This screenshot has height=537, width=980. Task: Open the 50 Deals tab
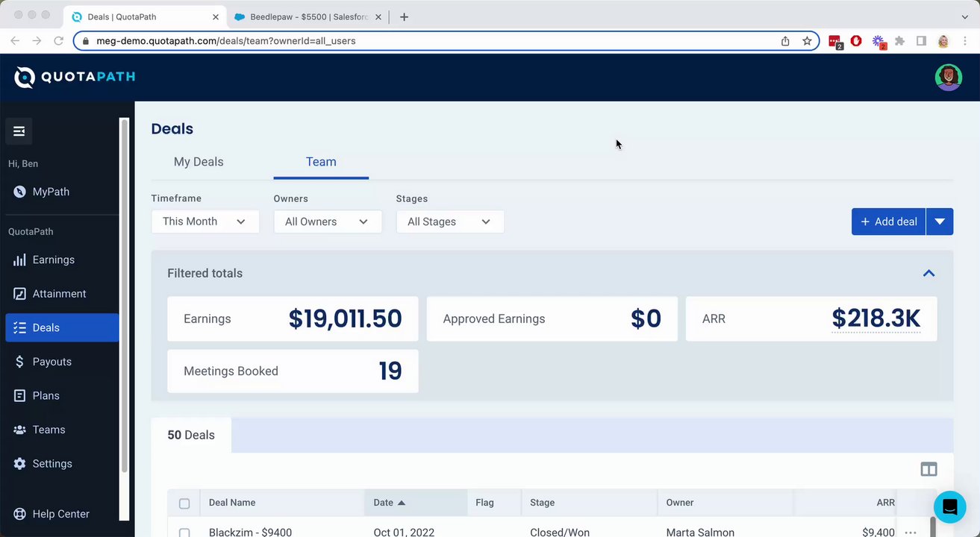tap(191, 435)
